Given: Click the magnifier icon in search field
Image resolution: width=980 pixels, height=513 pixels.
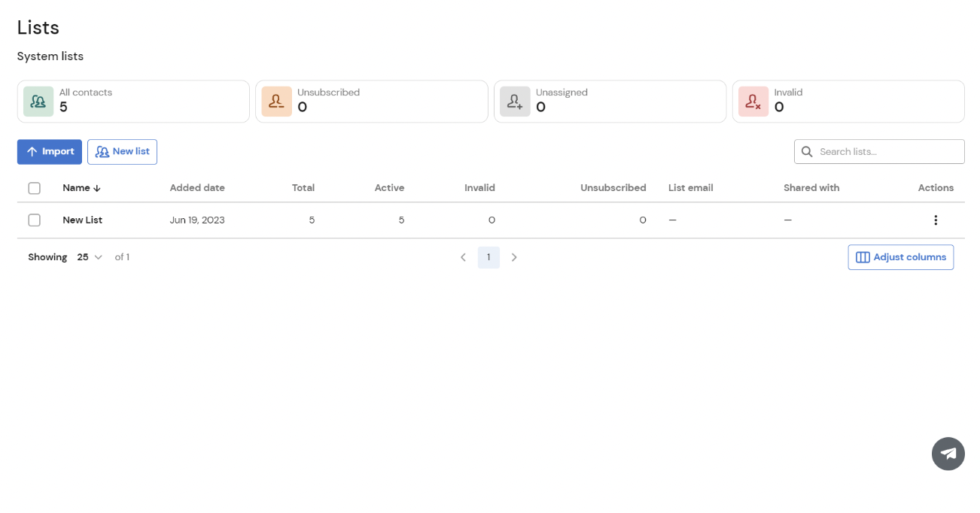Looking at the screenshot, I should 807,151.
